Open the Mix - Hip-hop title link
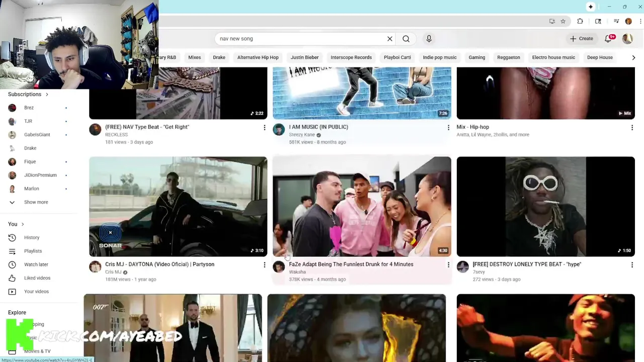Image resolution: width=644 pixels, height=362 pixels. pyautogui.click(x=473, y=127)
